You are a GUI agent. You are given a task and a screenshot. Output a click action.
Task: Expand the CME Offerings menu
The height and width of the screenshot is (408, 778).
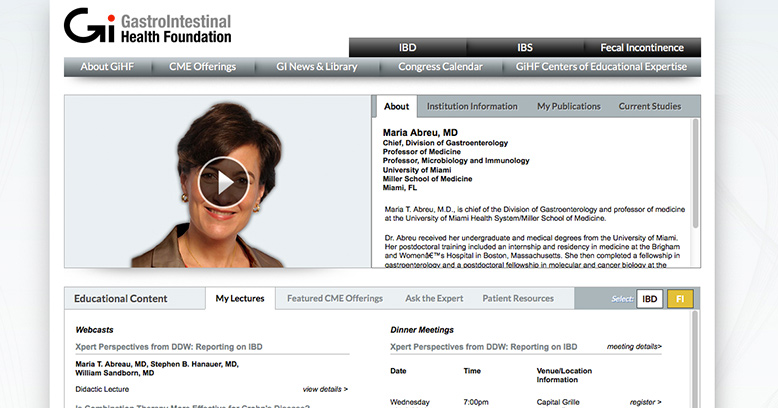(202, 67)
